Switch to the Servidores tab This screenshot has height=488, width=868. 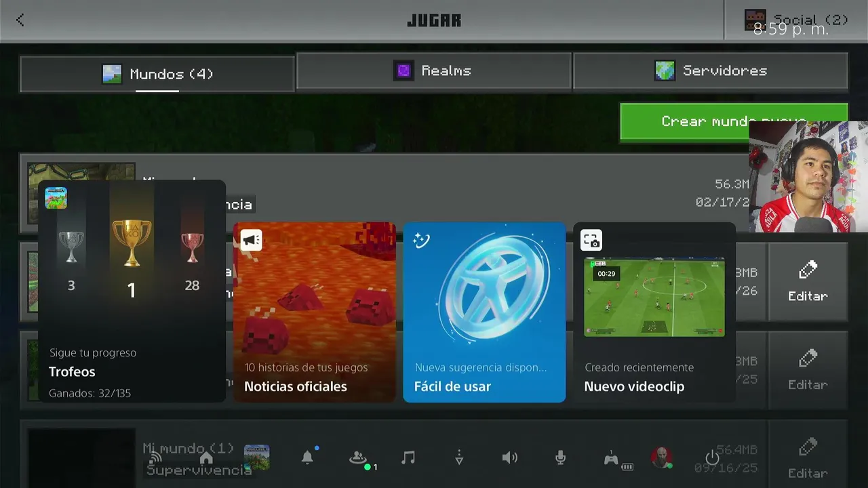711,70
